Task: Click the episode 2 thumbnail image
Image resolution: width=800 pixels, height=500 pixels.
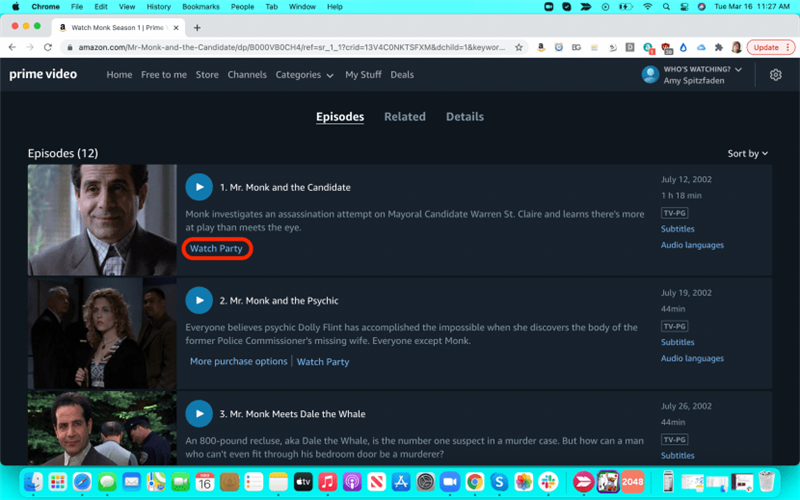Action: point(102,333)
